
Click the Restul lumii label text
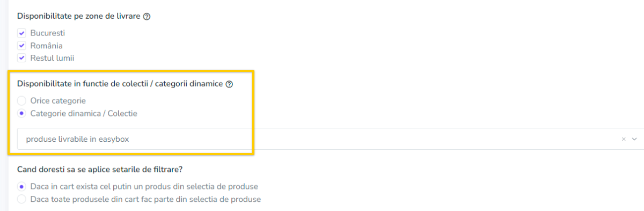pyautogui.click(x=53, y=58)
